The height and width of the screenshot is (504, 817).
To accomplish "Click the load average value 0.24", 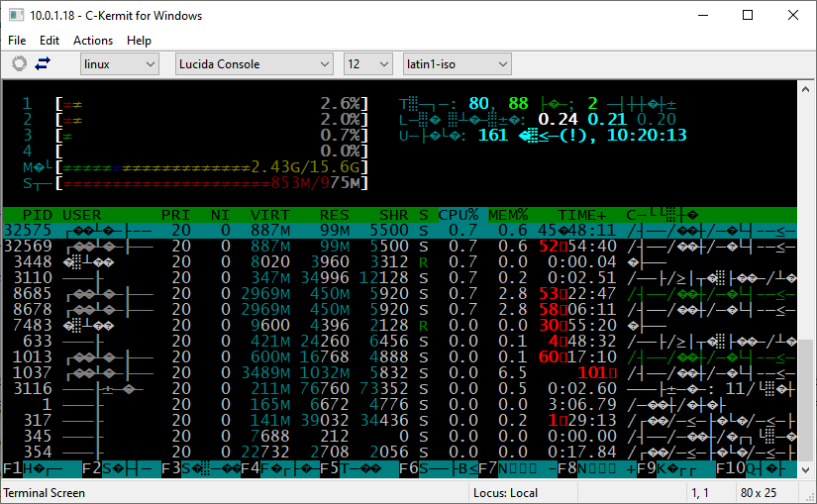I will [x=558, y=120].
